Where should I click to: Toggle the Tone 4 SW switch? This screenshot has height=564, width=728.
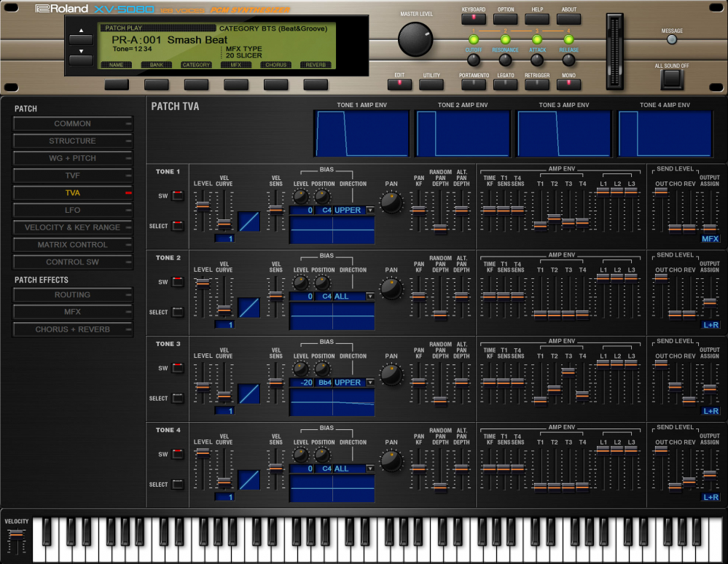(178, 454)
